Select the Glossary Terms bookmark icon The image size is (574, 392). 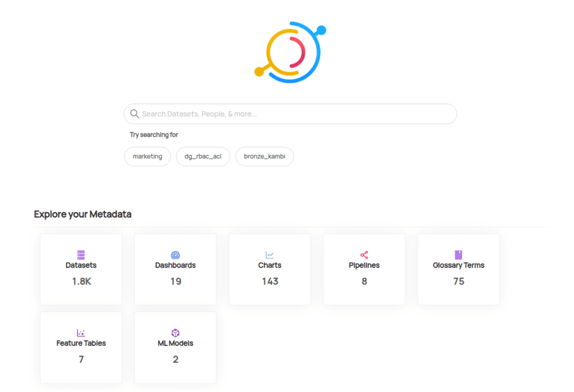tap(458, 253)
